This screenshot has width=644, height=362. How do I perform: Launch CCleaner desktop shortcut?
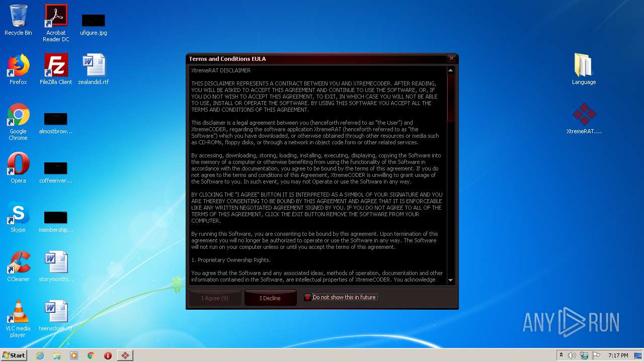click(x=18, y=266)
